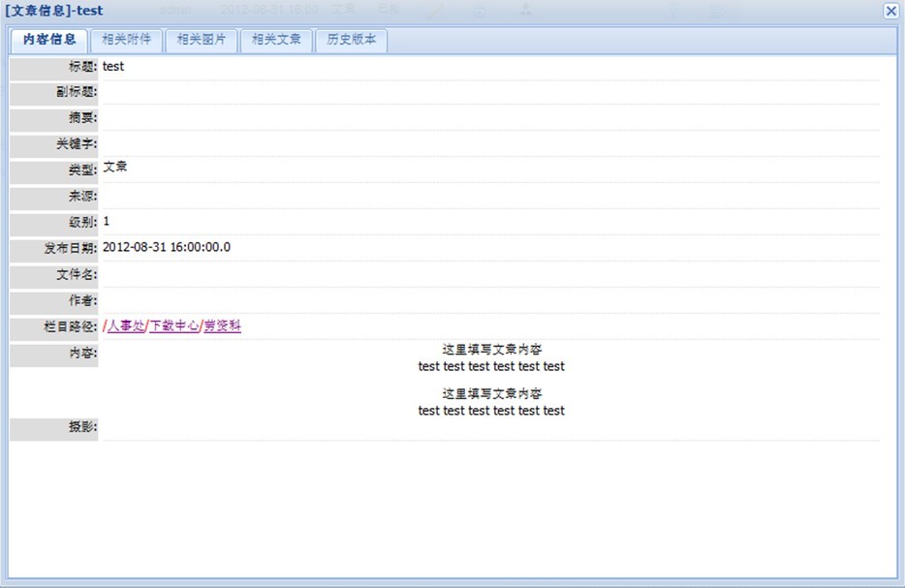
Task: Click the [文章信息]-test dialog title
Action: 54,11
